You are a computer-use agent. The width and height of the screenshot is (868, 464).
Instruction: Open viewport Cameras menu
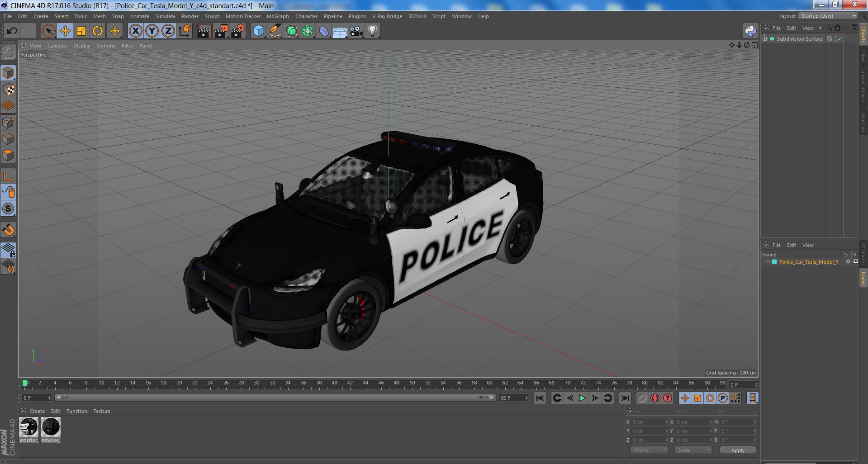pyautogui.click(x=57, y=46)
